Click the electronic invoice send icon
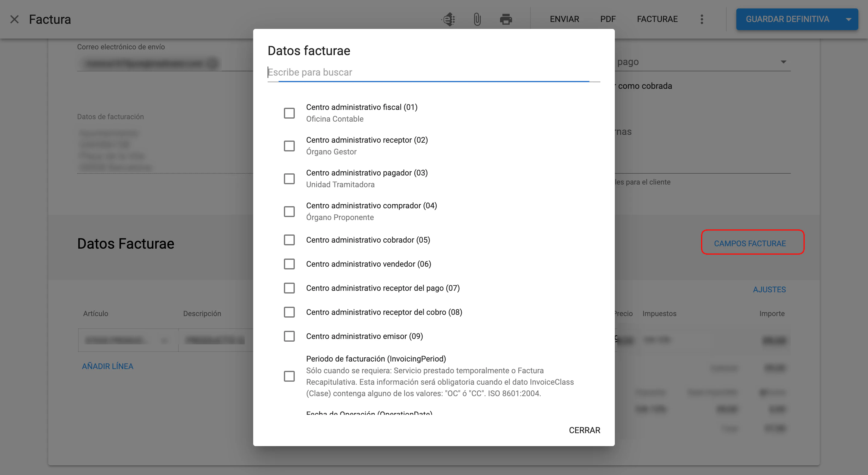868x475 pixels. (448, 19)
